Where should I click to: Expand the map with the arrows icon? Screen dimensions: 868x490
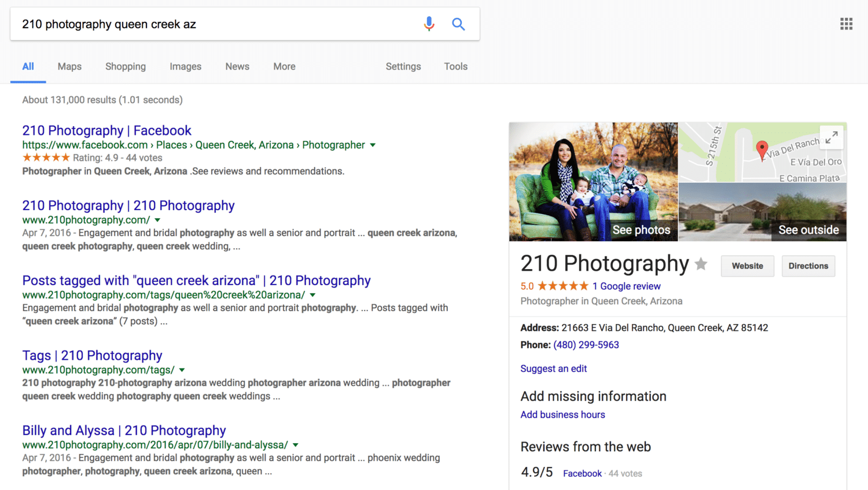pyautogui.click(x=832, y=138)
